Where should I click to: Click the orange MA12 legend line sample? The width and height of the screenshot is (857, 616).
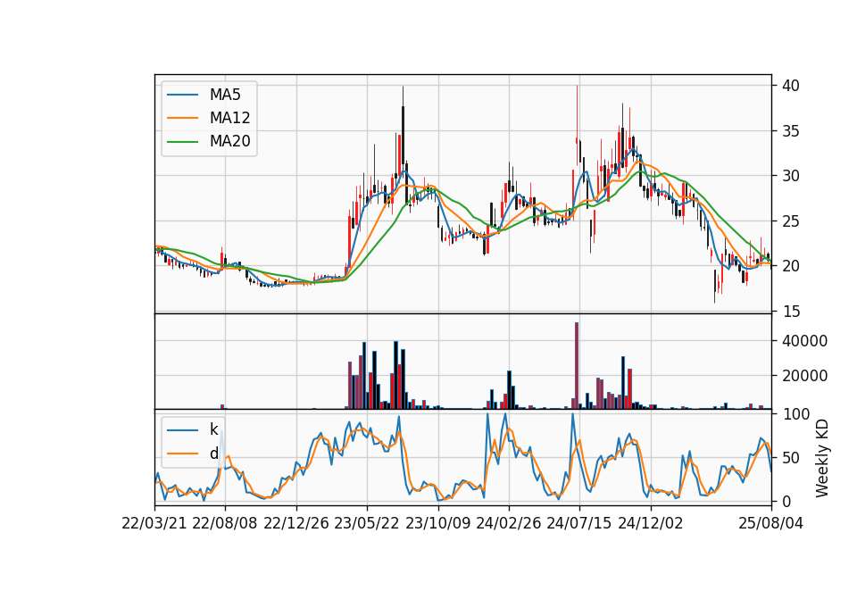coord(182,118)
